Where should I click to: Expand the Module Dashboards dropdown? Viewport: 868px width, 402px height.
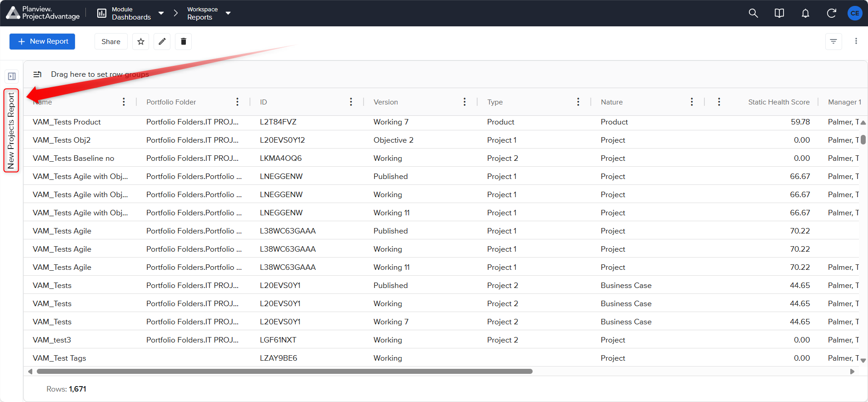pos(161,13)
